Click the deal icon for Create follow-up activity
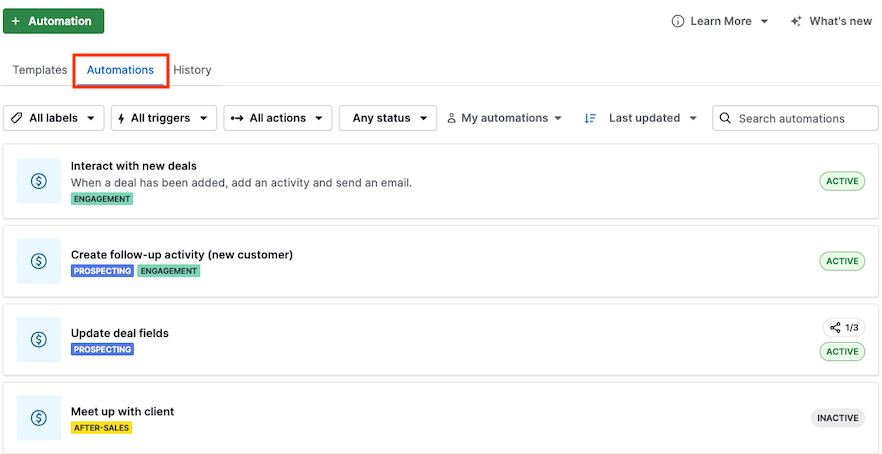Image resolution: width=882 pixels, height=454 pixels. [x=39, y=261]
